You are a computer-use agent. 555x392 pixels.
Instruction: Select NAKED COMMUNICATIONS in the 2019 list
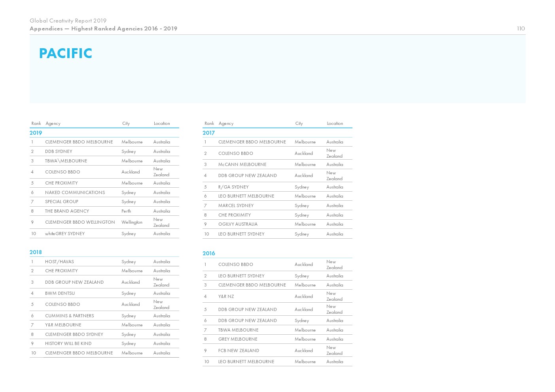pos(75,192)
